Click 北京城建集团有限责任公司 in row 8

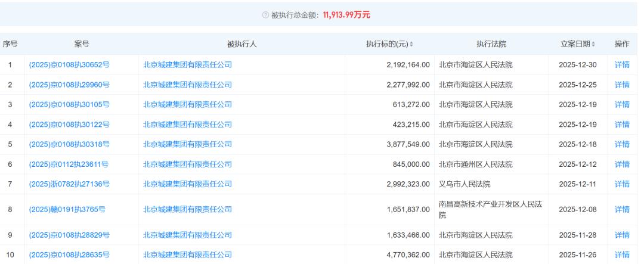[187, 209]
